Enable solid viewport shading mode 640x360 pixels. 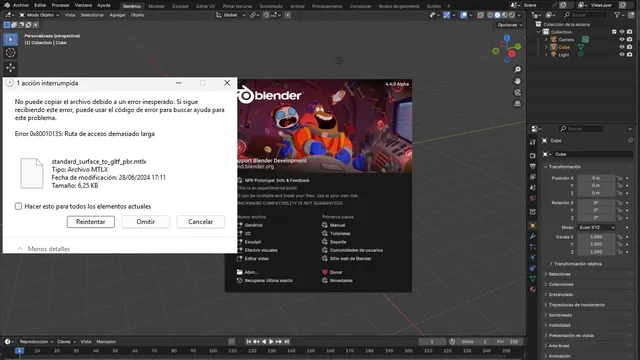497,15
